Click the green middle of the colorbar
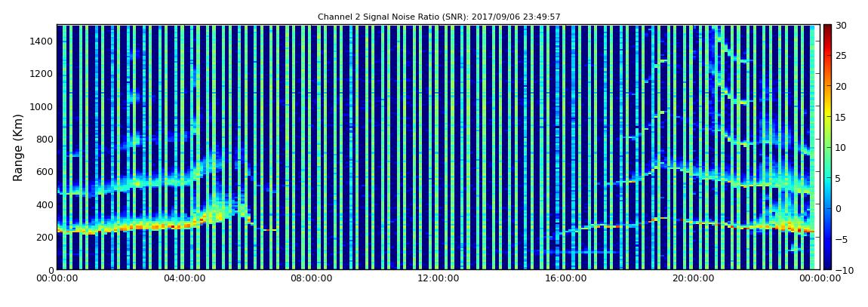This screenshot has height=307, width=868. coord(827,147)
